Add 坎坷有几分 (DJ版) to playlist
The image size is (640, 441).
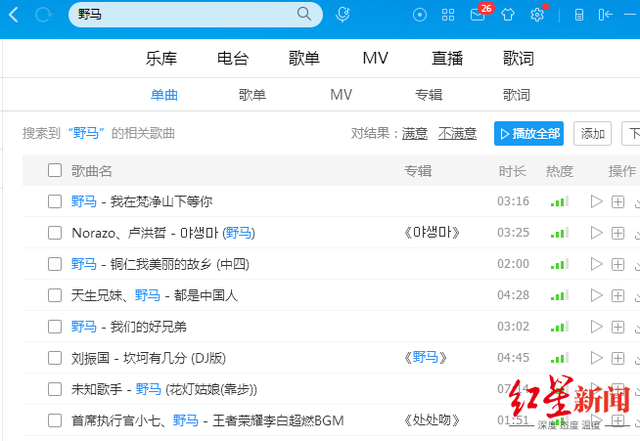pos(618,358)
